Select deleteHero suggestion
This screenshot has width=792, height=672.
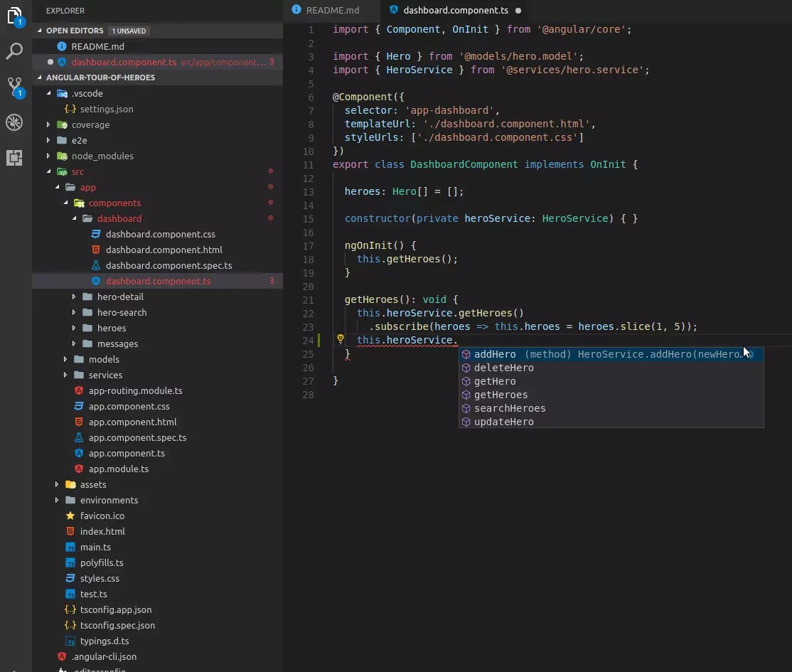tap(611, 368)
